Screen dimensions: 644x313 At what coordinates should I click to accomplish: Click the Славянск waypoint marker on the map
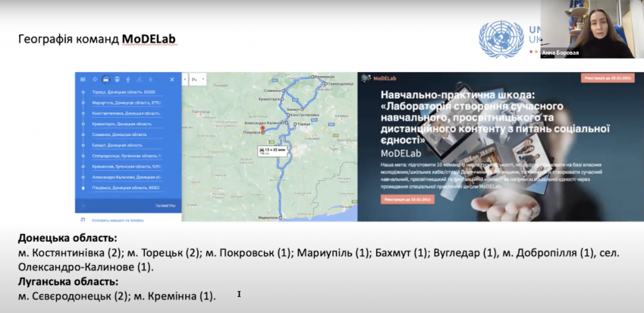point(283,90)
